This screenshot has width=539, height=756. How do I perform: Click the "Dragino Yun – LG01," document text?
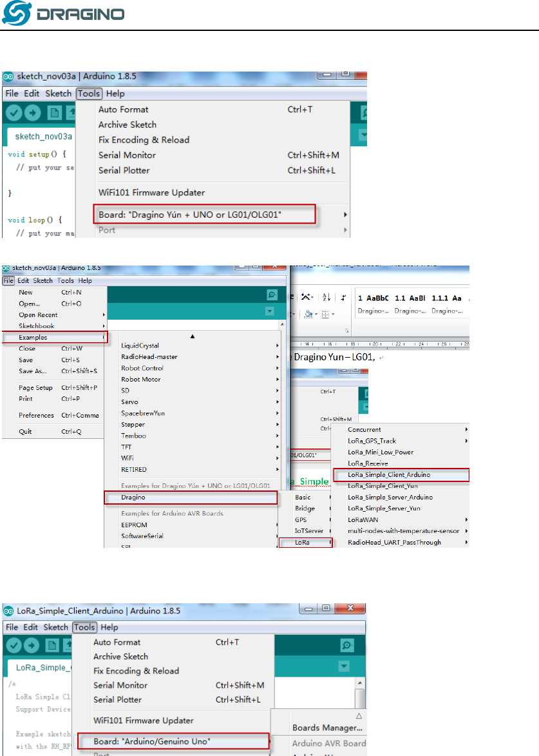click(334, 357)
